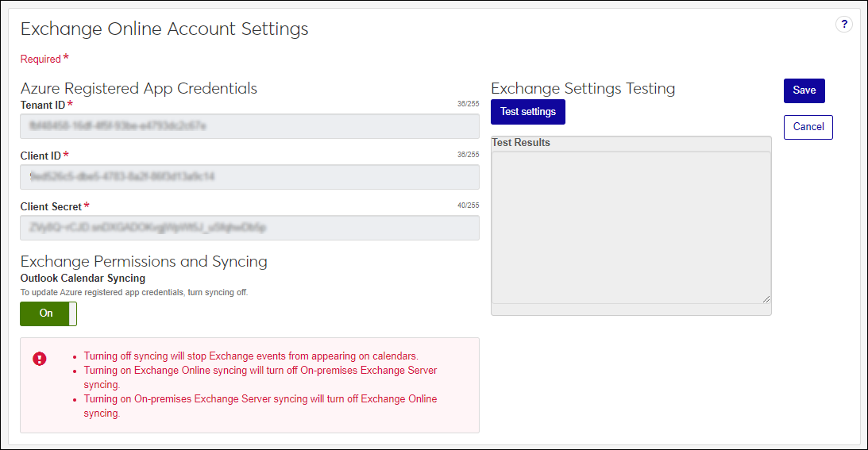Select the Client Secret text box
This screenshot has width=868, height=450.
pyautogui.click(x=249, y=228)
